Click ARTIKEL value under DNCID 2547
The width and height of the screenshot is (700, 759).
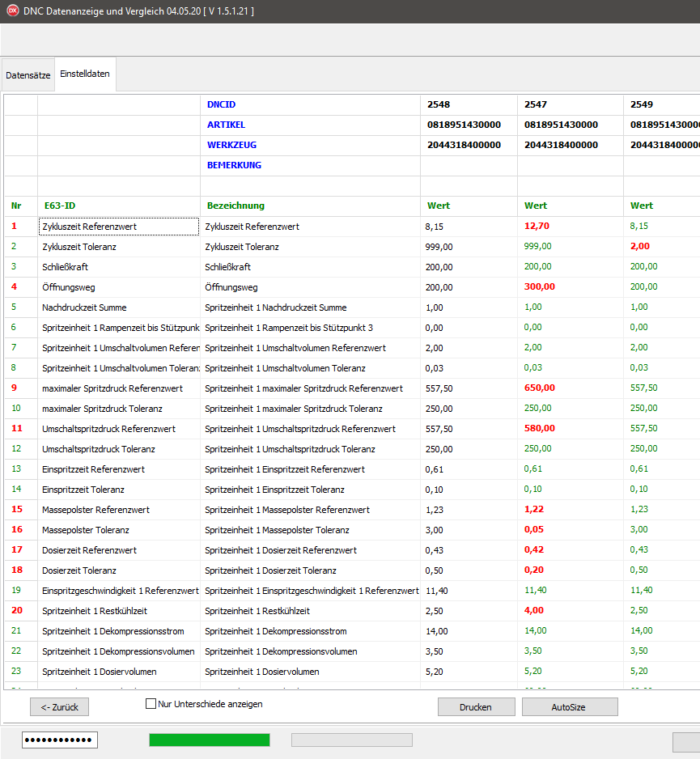pos(561,125)
